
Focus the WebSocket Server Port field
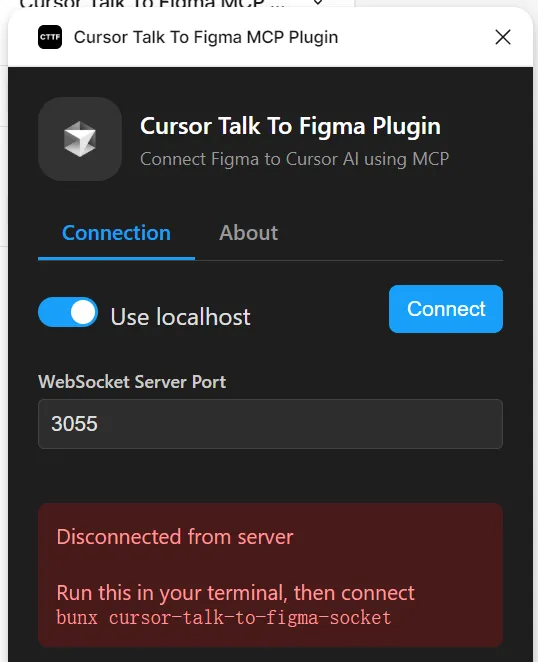click(x=270, y=424)
